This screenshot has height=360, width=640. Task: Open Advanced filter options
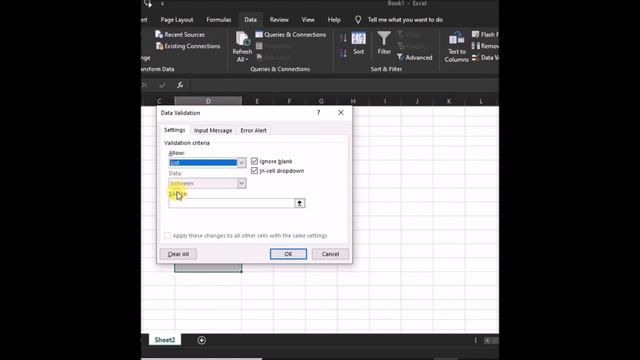[x=414, y=58]
